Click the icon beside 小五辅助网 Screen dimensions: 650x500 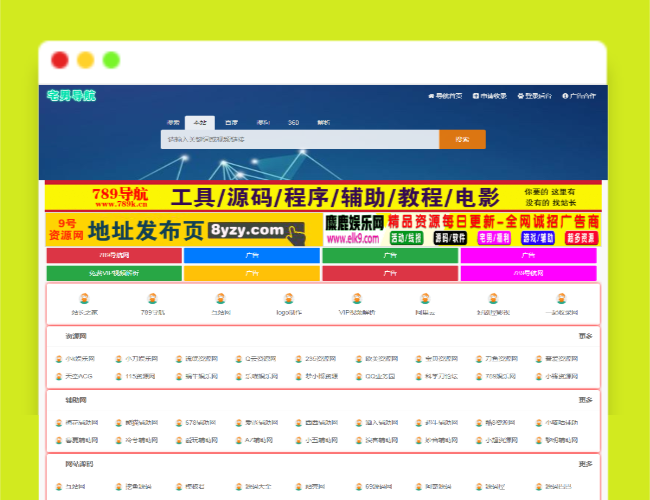pyautogui.click(x=298, y=440)
